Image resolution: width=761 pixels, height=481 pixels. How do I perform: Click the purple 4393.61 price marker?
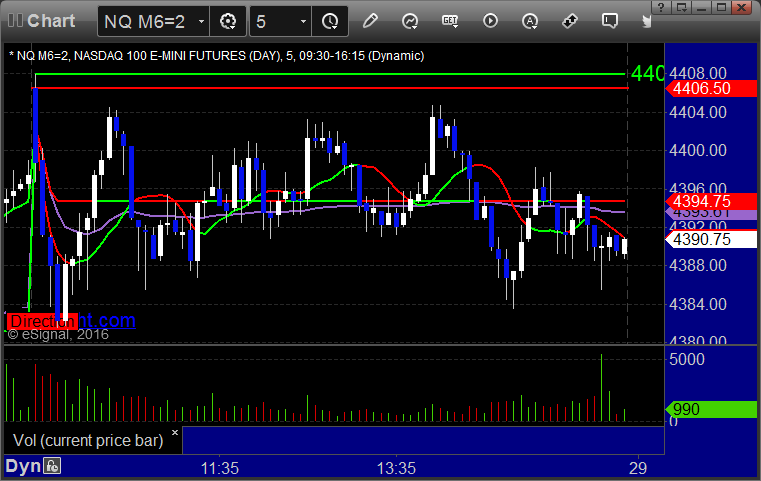711,214
